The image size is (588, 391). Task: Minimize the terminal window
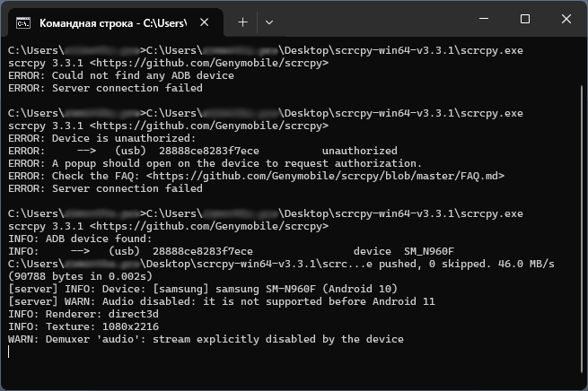pyautogui.click(x=484, y=19)
